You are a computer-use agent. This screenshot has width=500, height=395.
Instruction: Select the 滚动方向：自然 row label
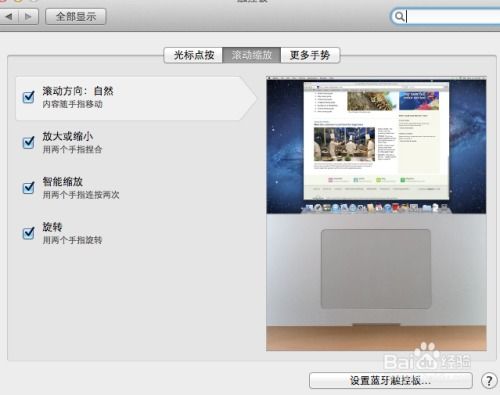pos(78,91)
